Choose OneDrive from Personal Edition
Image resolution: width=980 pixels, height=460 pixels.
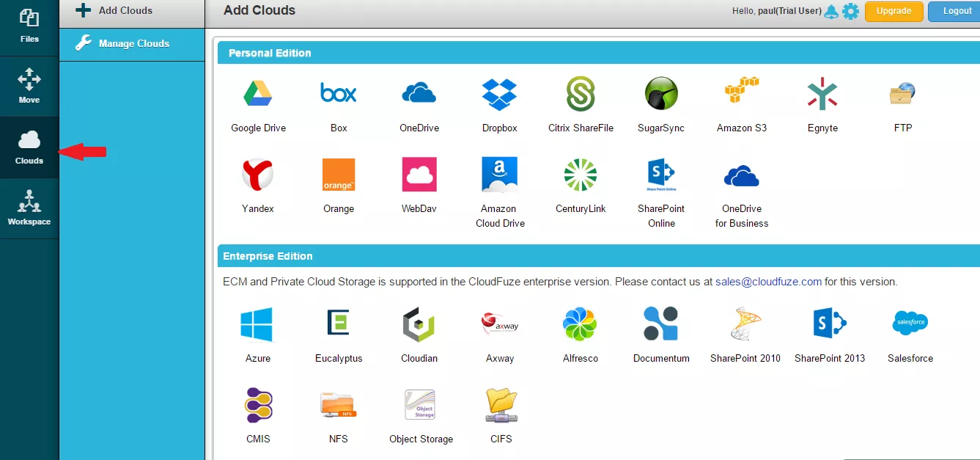pos(419,94)
